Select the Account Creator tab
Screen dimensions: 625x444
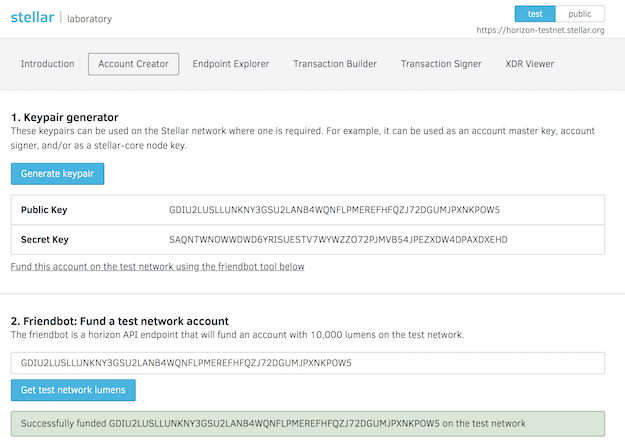(x=134, y=64)
